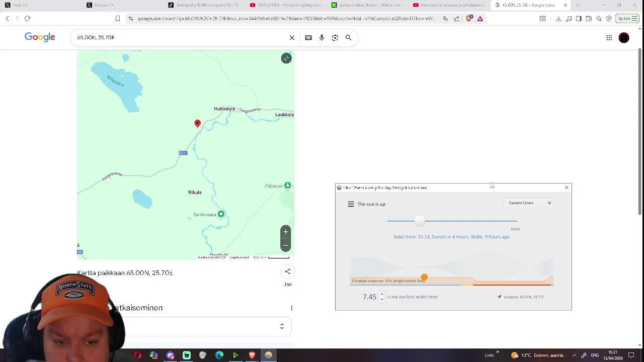
Task: Switch to the Grok / X tab
Action: coord(40,5)
